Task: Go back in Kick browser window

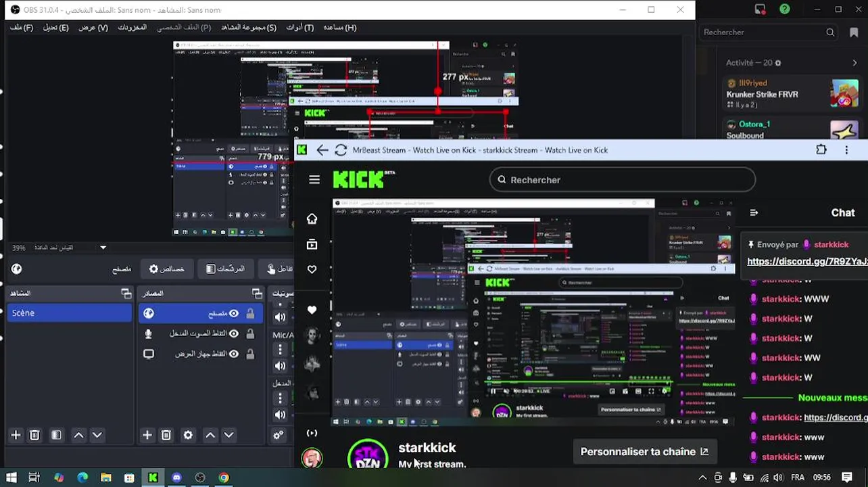Action: click(x=322, y=150)
